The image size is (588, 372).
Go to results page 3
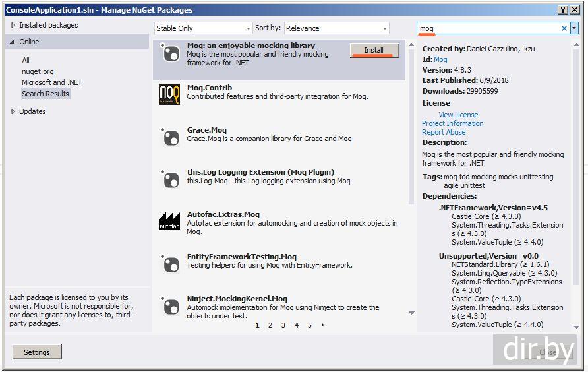[283, 325]
